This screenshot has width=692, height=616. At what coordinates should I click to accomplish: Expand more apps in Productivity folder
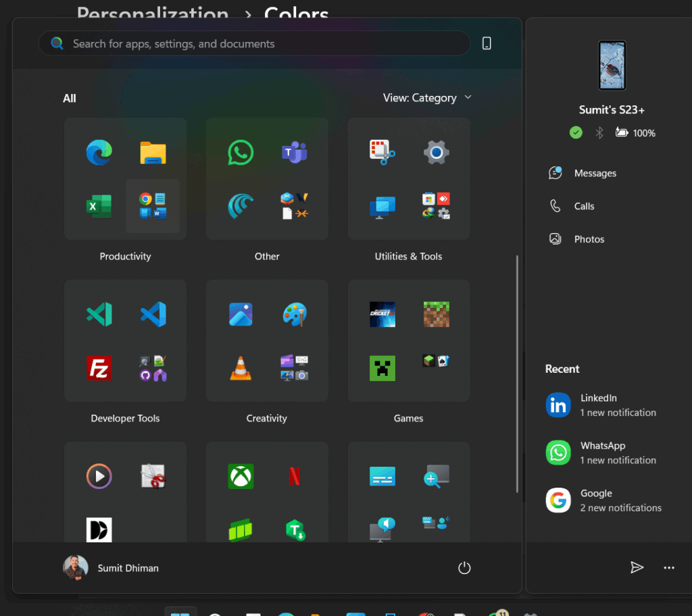tap(153, 206)
